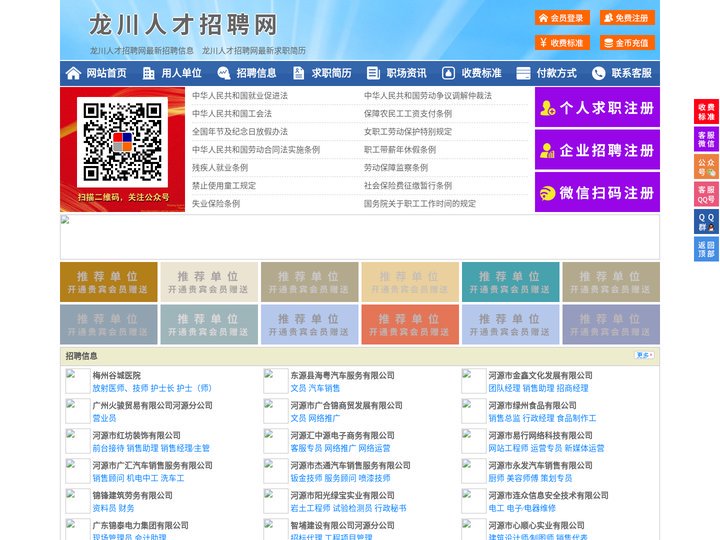
Task: Open the 付款方式 navigation item
Action: pyautogui.click(x=557, y=73)
